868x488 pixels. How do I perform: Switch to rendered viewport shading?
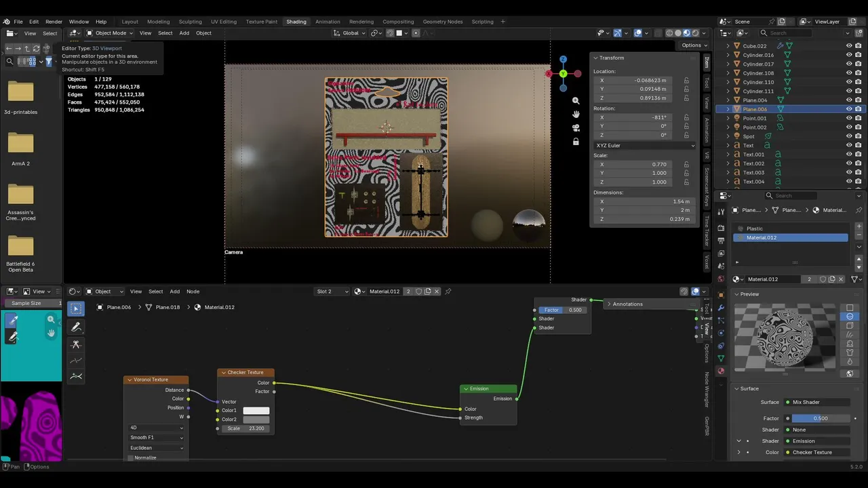click(x=695, y=33)
